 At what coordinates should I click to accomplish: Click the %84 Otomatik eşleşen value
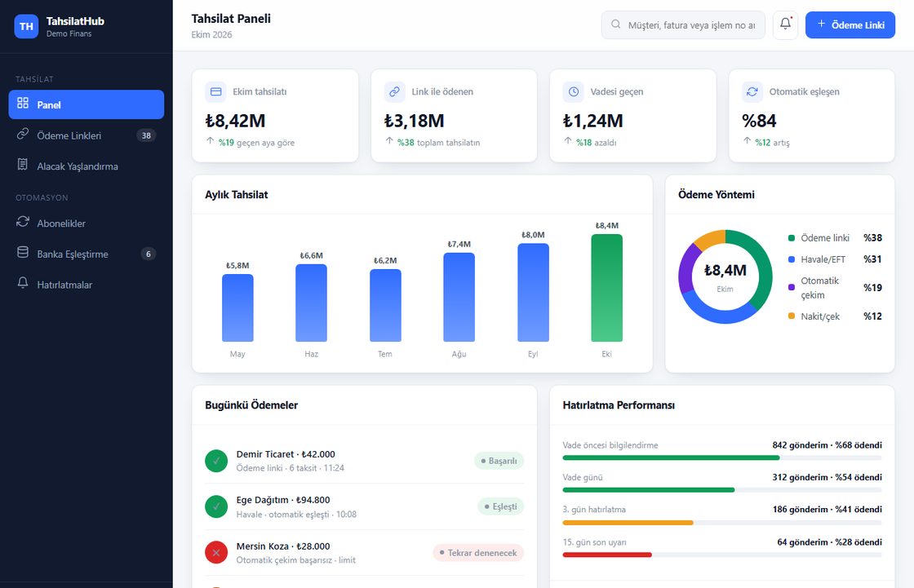(759, 121)
